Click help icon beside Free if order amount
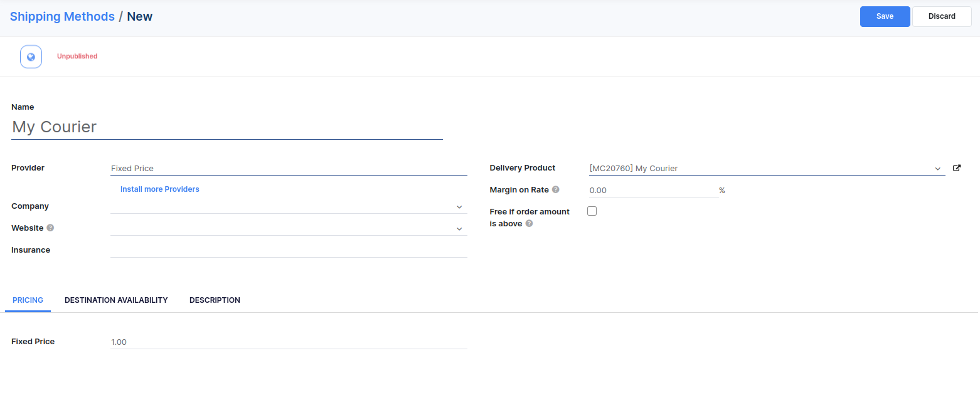 point(529,224)
